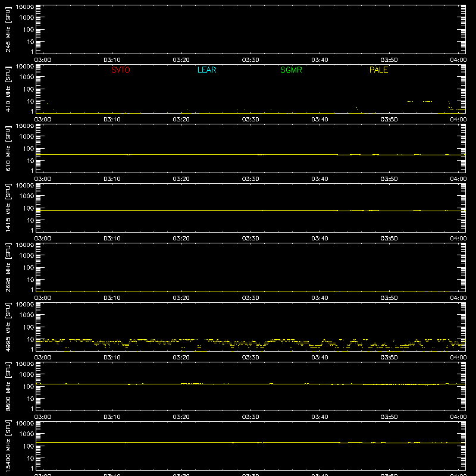Click 03:30 time label under 245 MHz panel
This screenshot has height=476, width=476.
tap(250, 60)
